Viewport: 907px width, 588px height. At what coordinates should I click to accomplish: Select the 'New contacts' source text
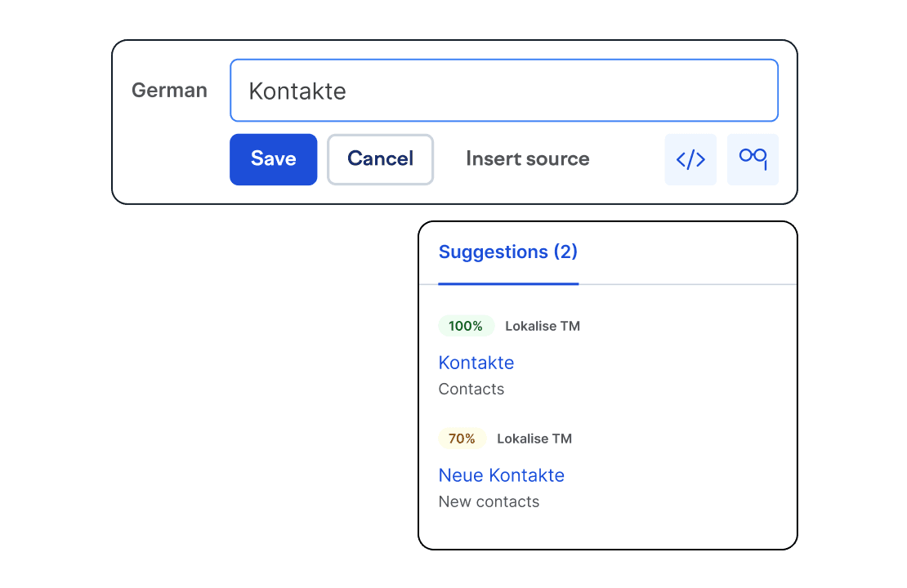pyautogui.click(x=489, y=502)
